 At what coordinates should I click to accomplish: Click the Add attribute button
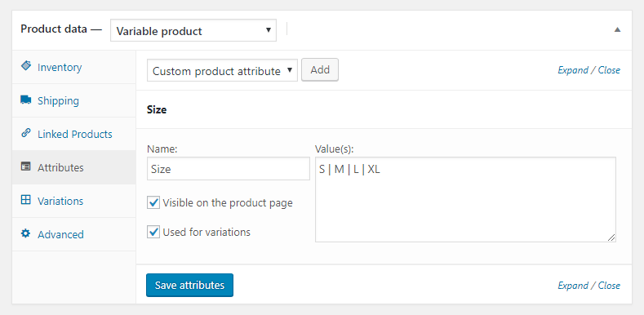[320, 70]
